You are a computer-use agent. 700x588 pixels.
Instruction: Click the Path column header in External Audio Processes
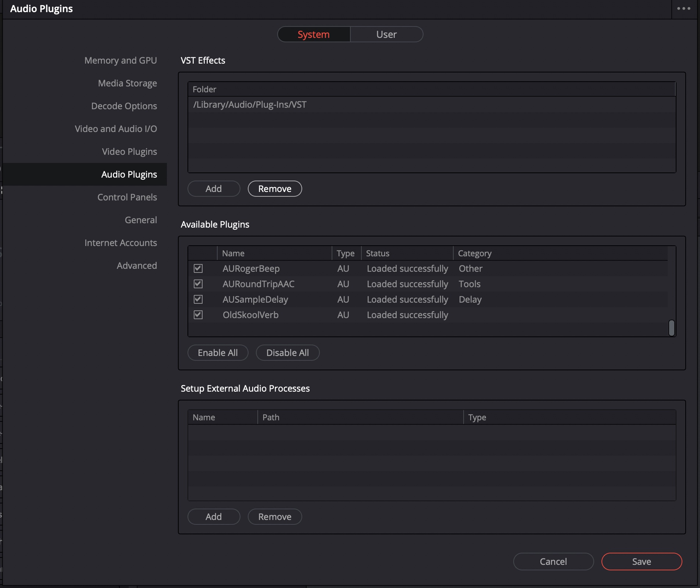(x=360, y=417)
